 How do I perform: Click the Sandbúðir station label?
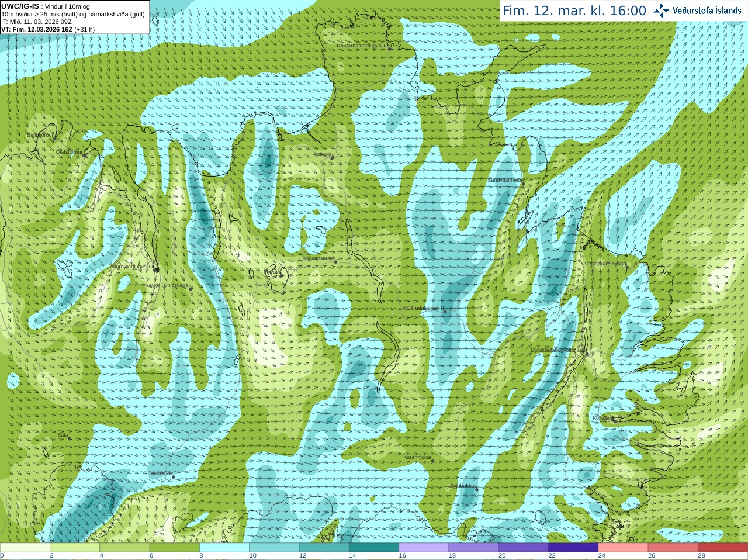click(160, 473)
